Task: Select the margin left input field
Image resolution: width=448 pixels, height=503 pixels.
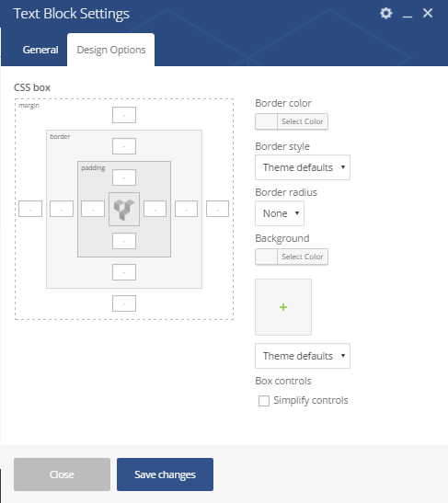Action: pyautogui.click(x=30, y=209)
